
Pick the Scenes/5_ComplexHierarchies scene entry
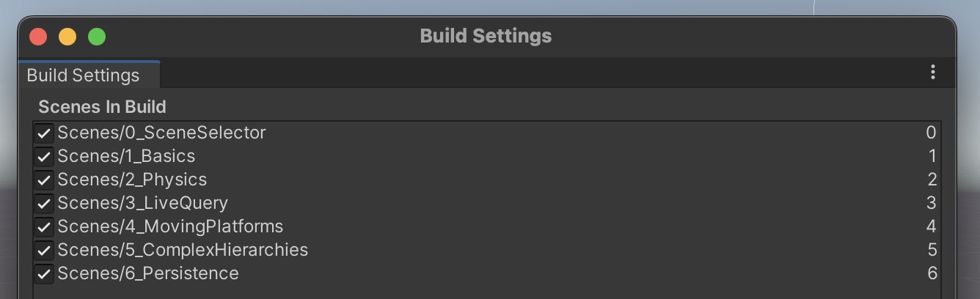[x=183, y=250]
